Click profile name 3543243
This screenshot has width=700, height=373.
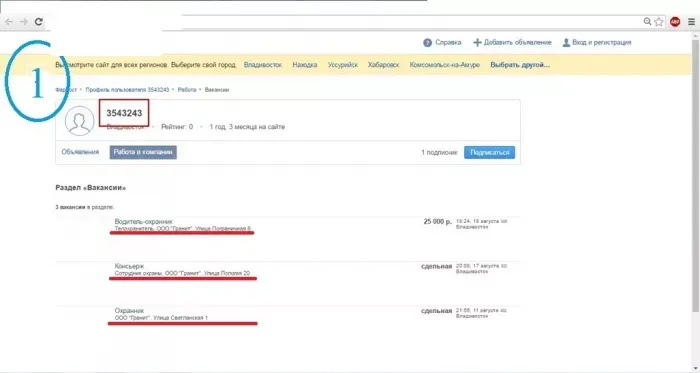(124, 113)
